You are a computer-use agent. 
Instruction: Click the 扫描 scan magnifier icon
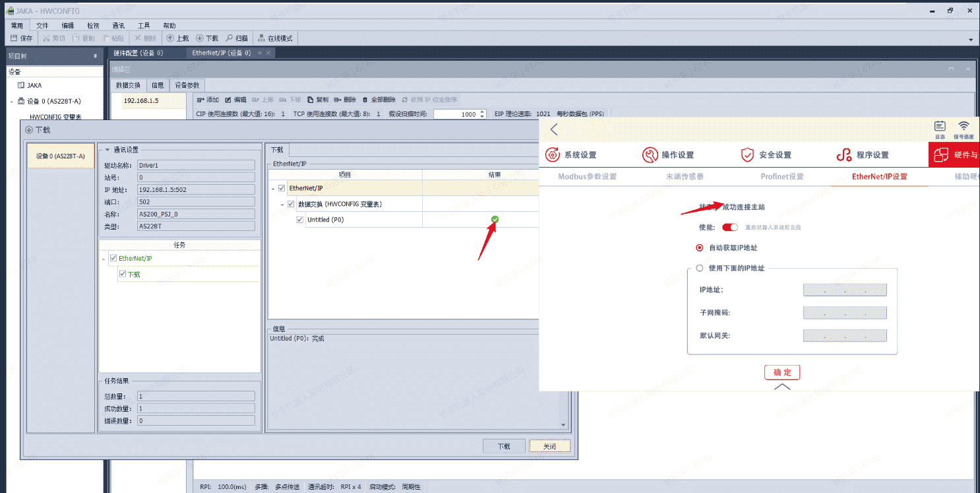(x=230, y=38)
